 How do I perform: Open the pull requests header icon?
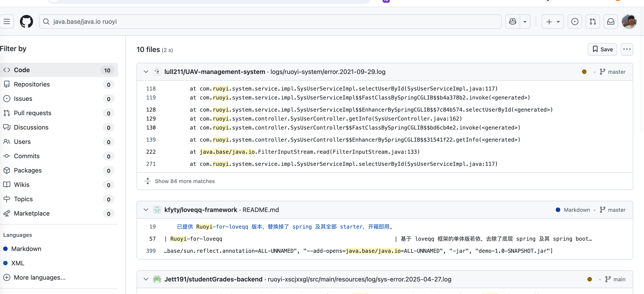coord(593,22)
